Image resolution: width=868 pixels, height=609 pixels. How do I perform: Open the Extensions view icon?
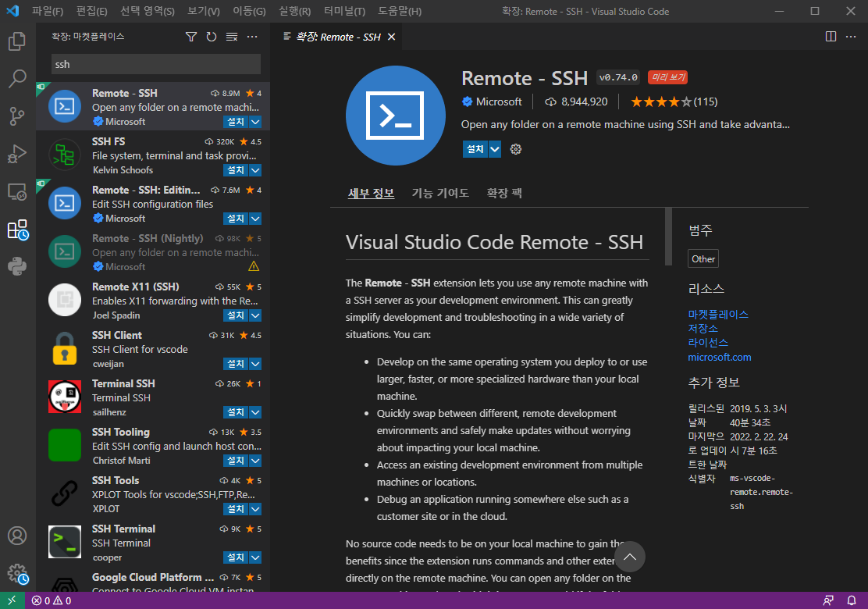17,230
